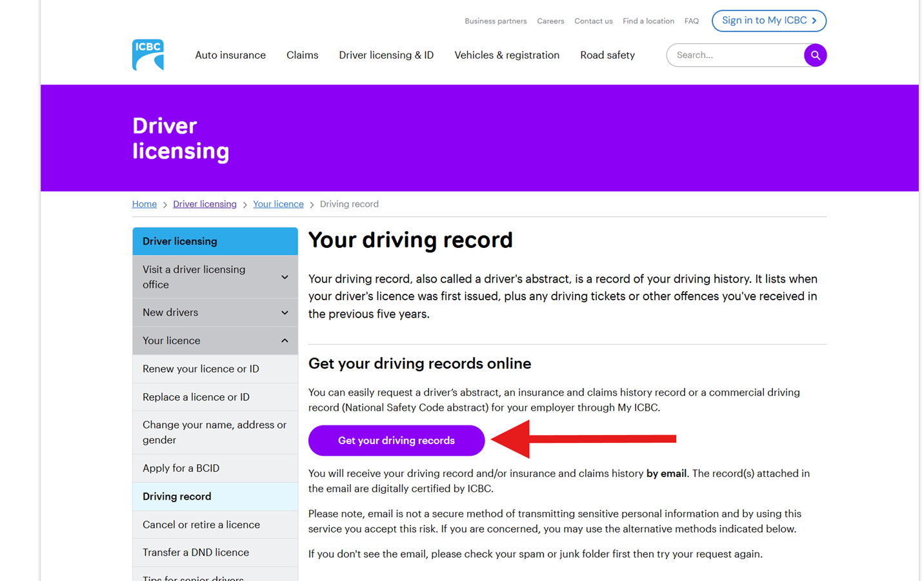Viewport: 924px width, 581px height.
Task: Expand the New drivers chevron
Action: pyautogui.click(x=285, y=312)
